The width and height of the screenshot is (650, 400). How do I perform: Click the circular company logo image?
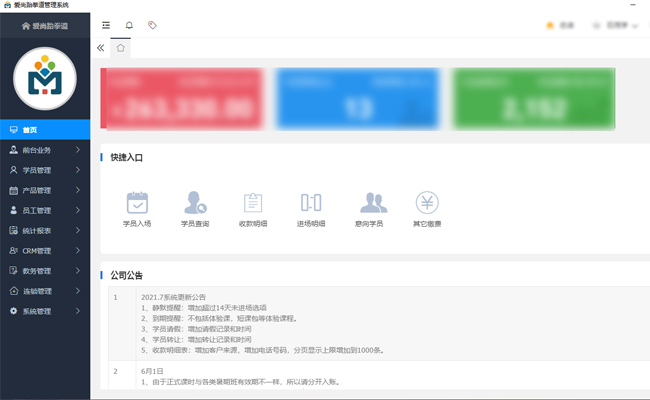click(x=45, y=79)
